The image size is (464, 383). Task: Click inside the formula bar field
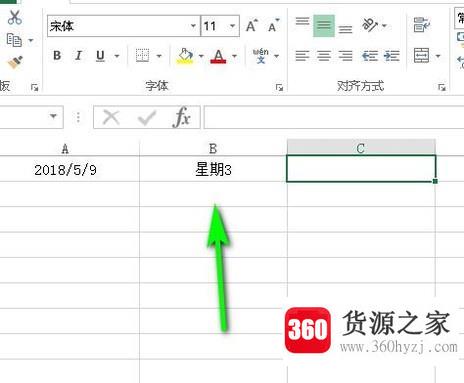334,117
